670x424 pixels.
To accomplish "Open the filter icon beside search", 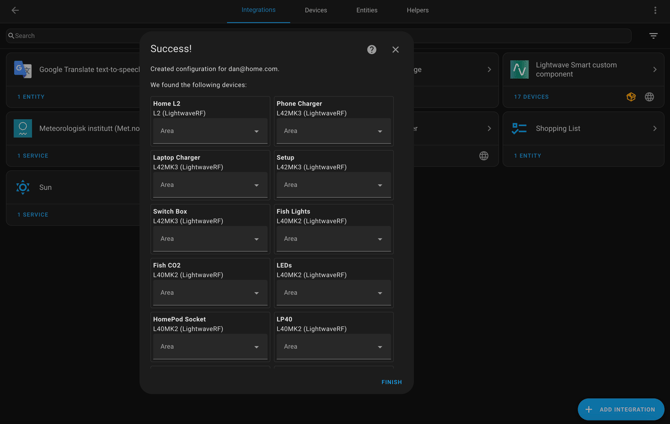I will coord(653,36).
